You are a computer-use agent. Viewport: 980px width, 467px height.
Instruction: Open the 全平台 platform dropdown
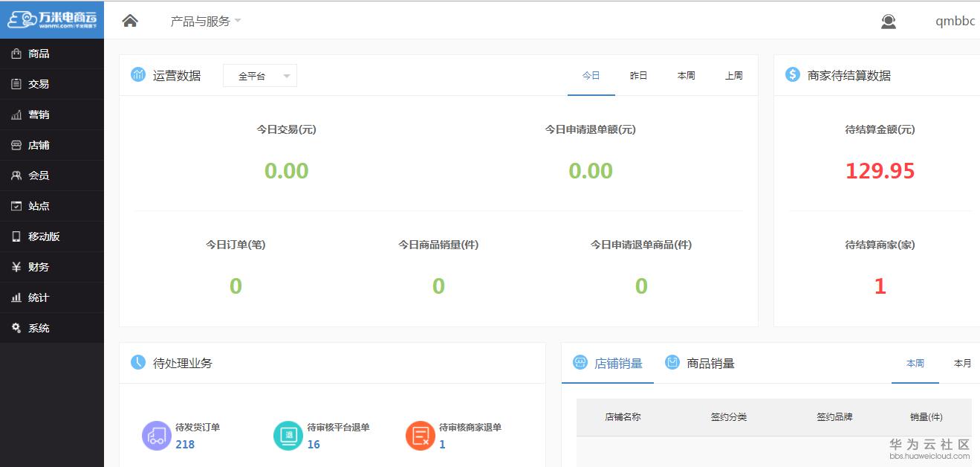(259, 75)
